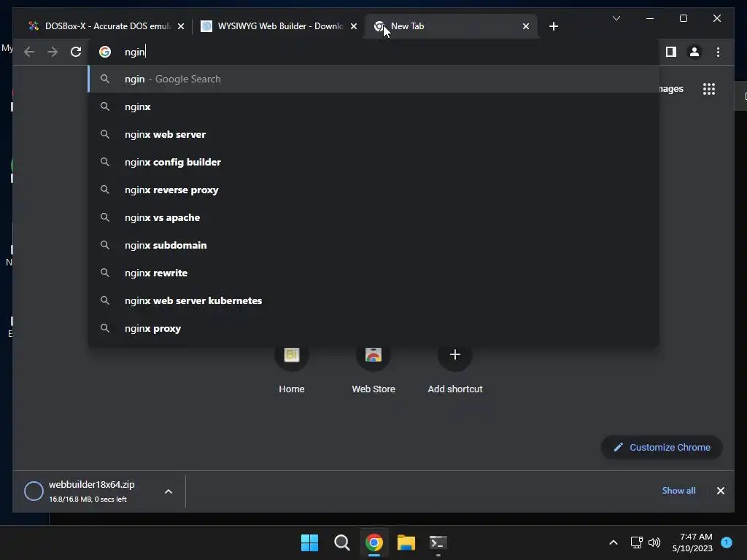Open the Google apps grid
Viewport: 747px width, 560px height.
coord(709,89)
